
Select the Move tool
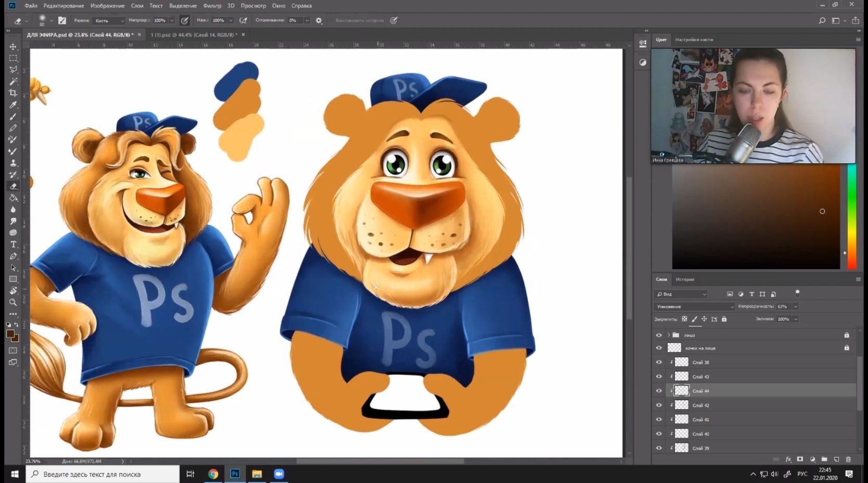(x=13, y=46)
